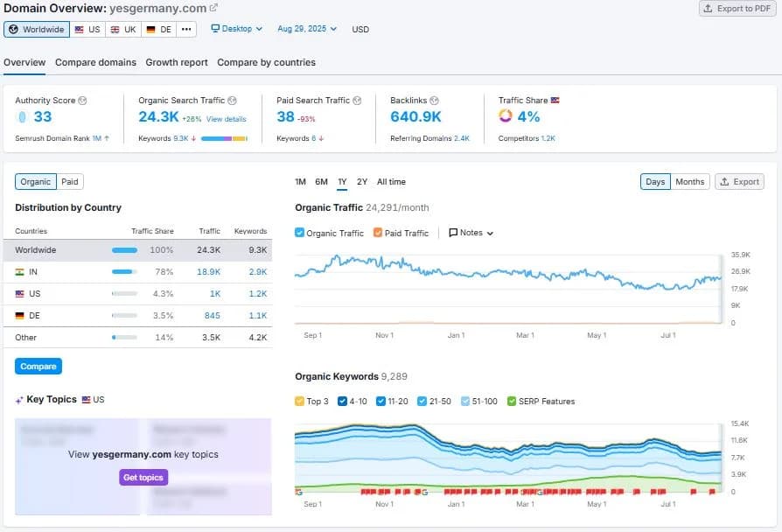Click the blue Compare button
782x532 pixels.
[x=38, y=367]
